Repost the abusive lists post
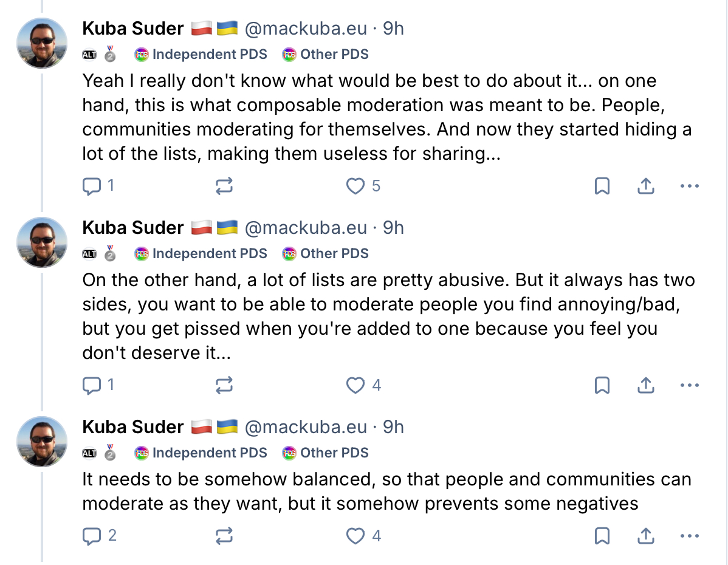The width and height of the screenshot is (728, 565). click(224, 385)
